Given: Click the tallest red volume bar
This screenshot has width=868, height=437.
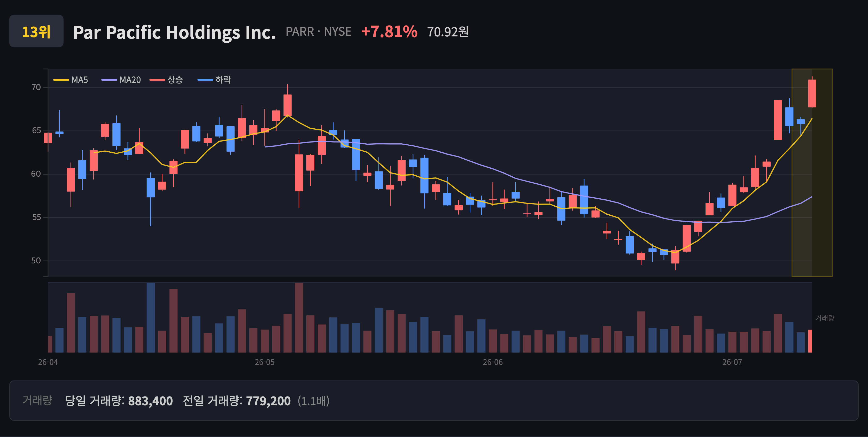Looking at the screenshot, I should tap(299, 318).
